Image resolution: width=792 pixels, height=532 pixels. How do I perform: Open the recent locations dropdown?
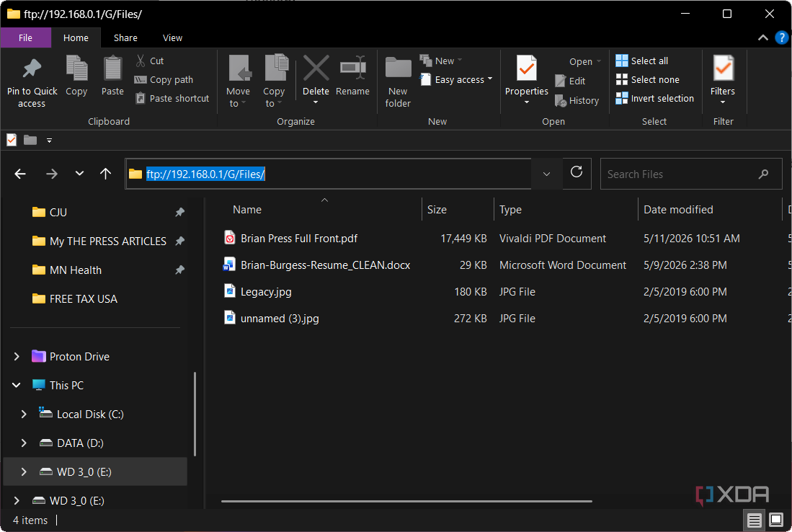(x=79, y=173)
